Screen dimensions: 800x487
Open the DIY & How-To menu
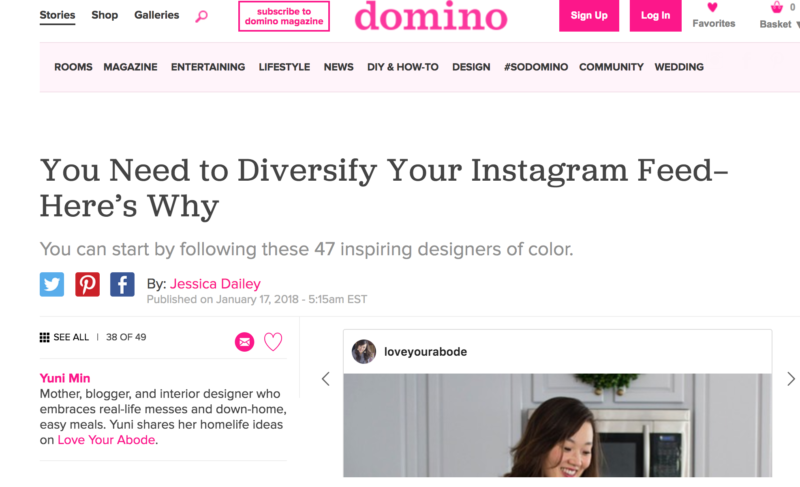[x=403, y=67]
